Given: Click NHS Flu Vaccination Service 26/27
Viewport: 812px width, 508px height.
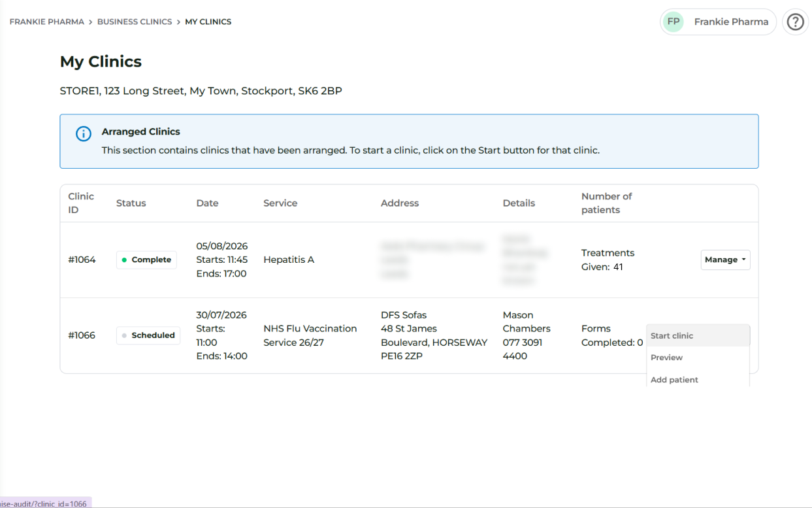Looking at the screenshot, I should point(310,335).
